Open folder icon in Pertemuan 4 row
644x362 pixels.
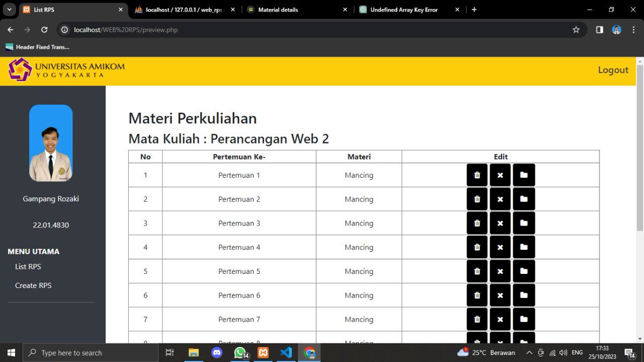coord(524,247)
